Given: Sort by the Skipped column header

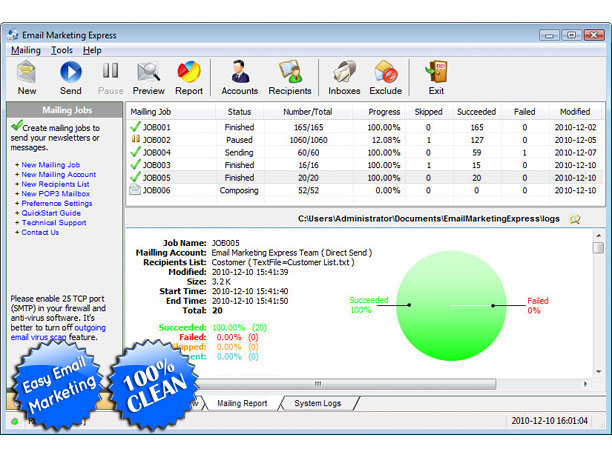Looking at the screenshot, I should pyautogui.click(x=429, y=112).
